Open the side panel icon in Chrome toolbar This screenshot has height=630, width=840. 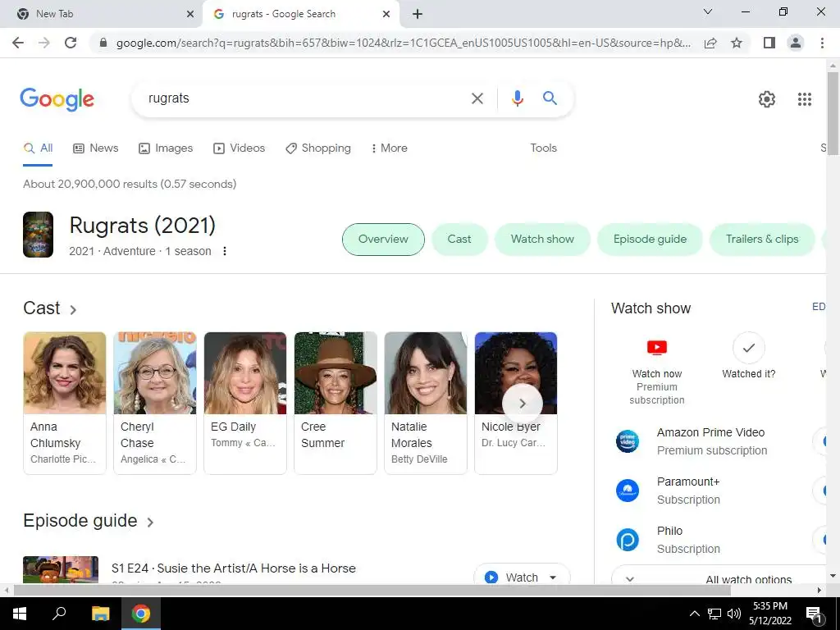[x=769, y=43]
